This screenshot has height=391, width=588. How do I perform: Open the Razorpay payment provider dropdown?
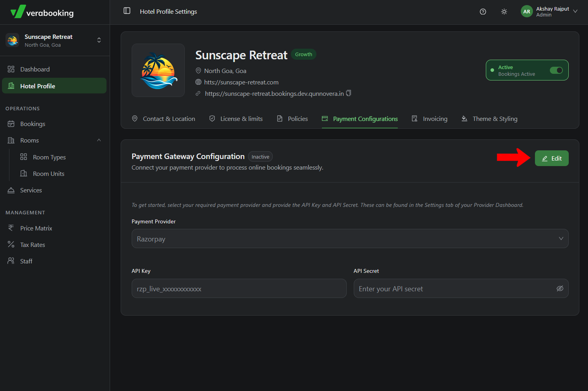pyautogui.click(x=350, y=239)
